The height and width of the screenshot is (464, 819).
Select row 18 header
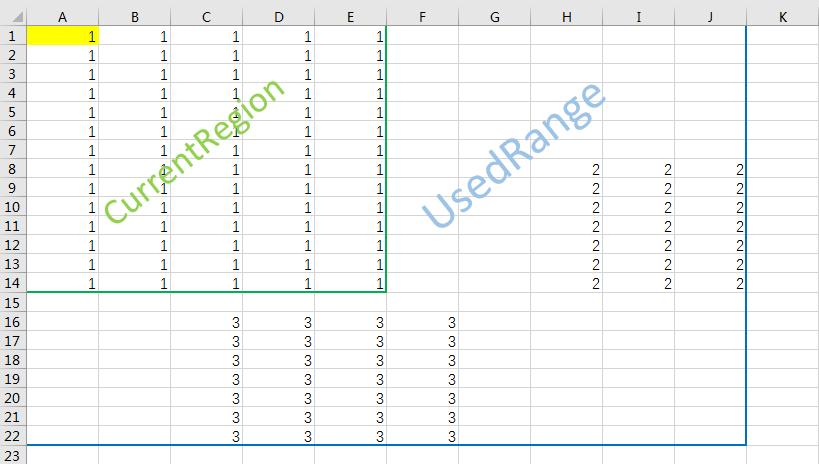pyautogui.click(x=13, y=360)
